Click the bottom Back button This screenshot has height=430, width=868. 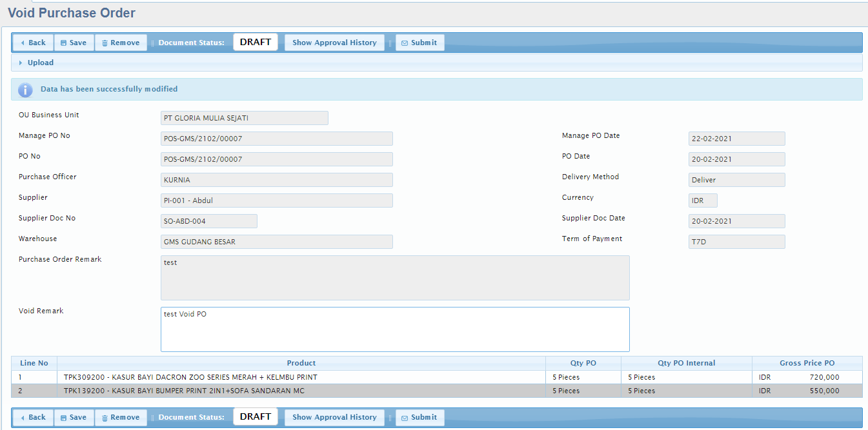[x=34, y=417]
